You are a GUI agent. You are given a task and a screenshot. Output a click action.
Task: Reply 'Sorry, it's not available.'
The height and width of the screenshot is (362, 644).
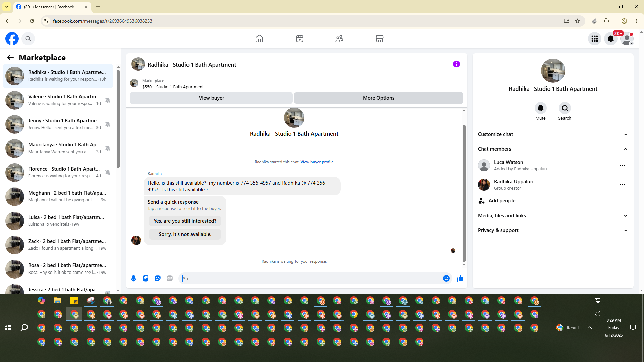(x=185, y=234)
